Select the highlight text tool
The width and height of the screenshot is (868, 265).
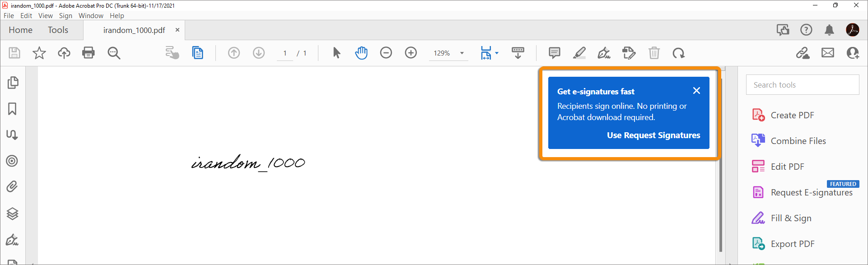click(x=579, y=53)
